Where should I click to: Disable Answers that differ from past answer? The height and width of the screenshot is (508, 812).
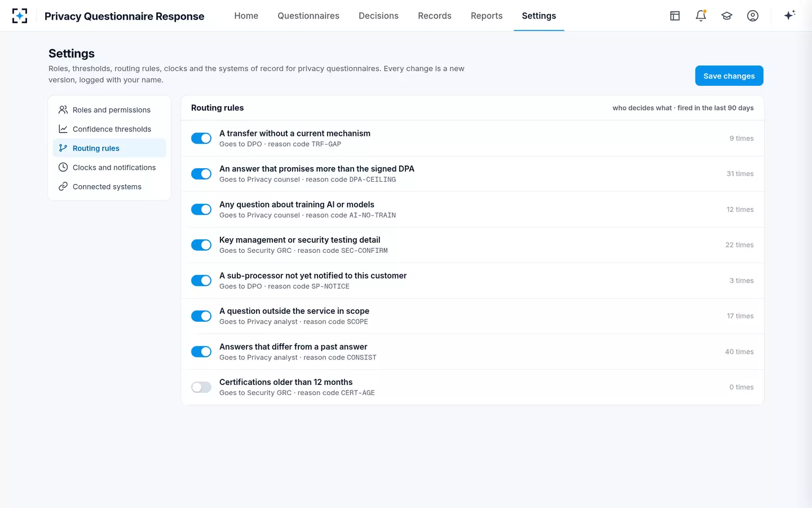point(201,352)
